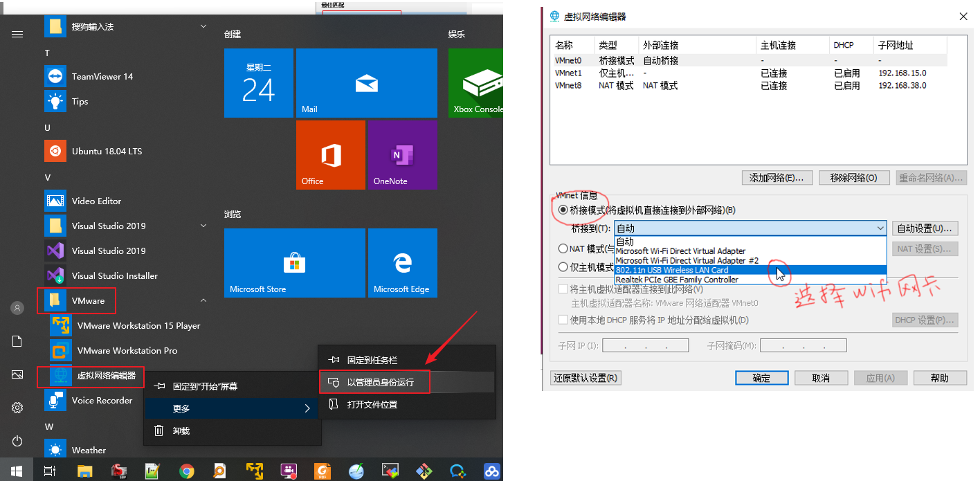Open Video Editor app
The width and height of the screenshot is (980, 481).
point(96,201)
